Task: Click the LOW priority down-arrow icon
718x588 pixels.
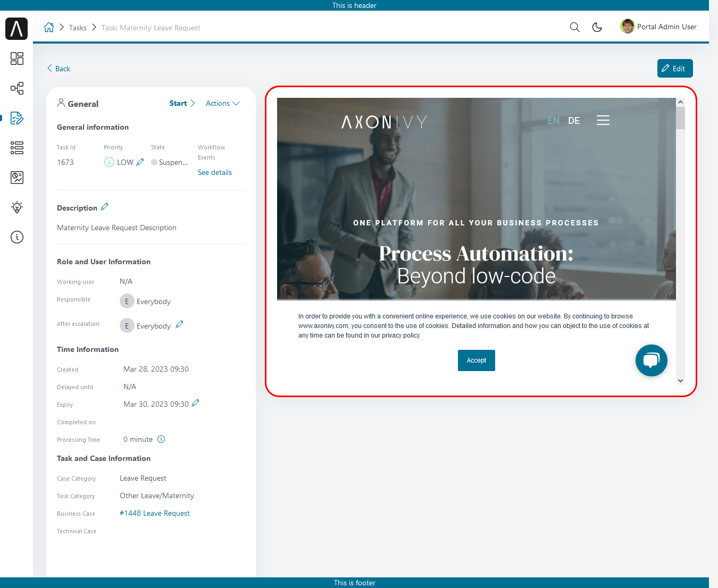Action: pos(109,162)
